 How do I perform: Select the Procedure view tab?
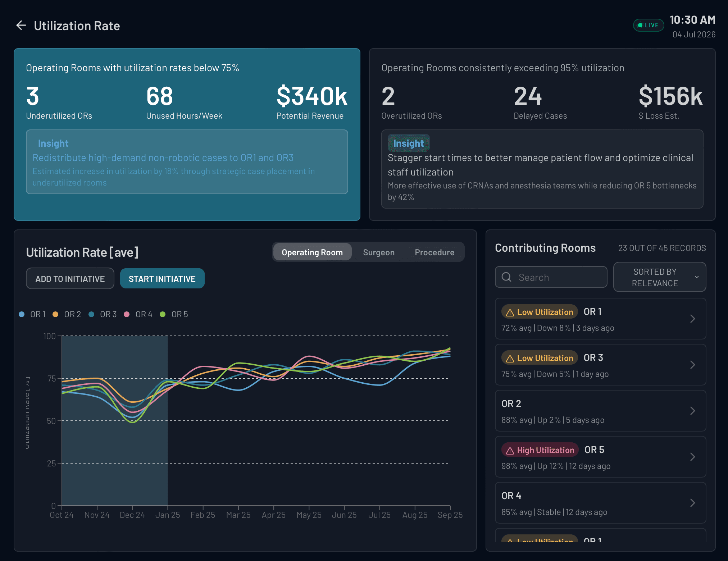434,252
